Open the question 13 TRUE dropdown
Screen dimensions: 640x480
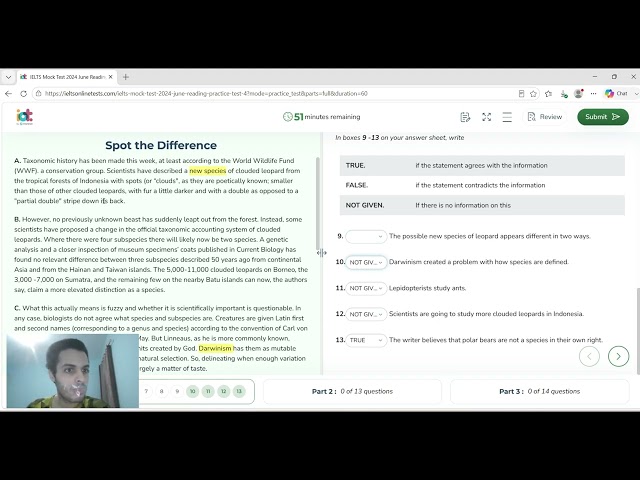[x=366, y=340]
